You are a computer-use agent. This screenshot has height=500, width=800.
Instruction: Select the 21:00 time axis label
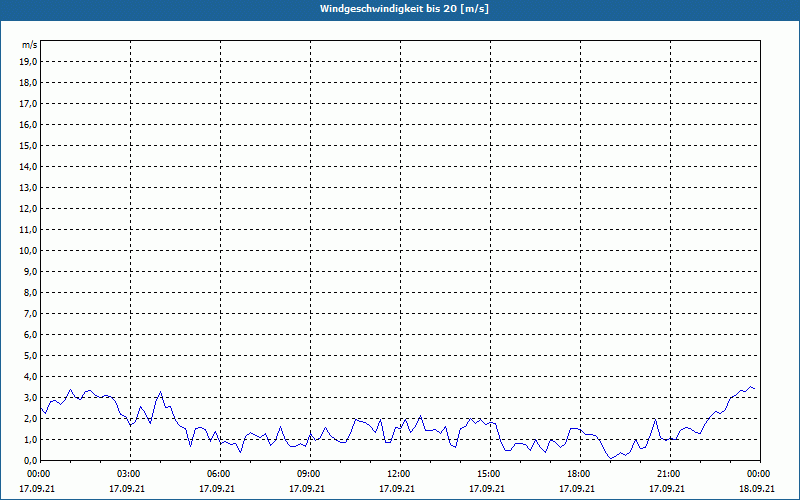(x=669, y=474)
